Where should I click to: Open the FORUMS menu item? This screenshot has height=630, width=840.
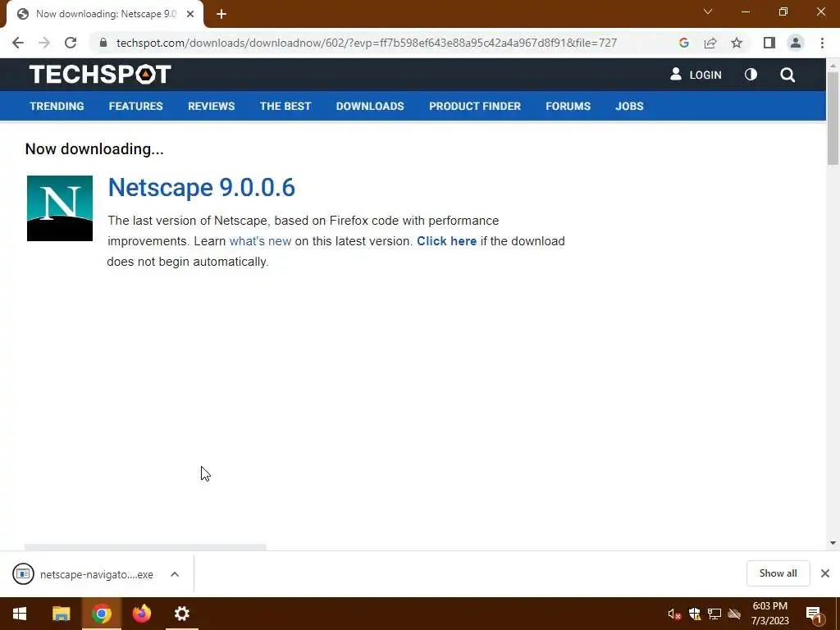pyautogui.click(x=568, y=106)
